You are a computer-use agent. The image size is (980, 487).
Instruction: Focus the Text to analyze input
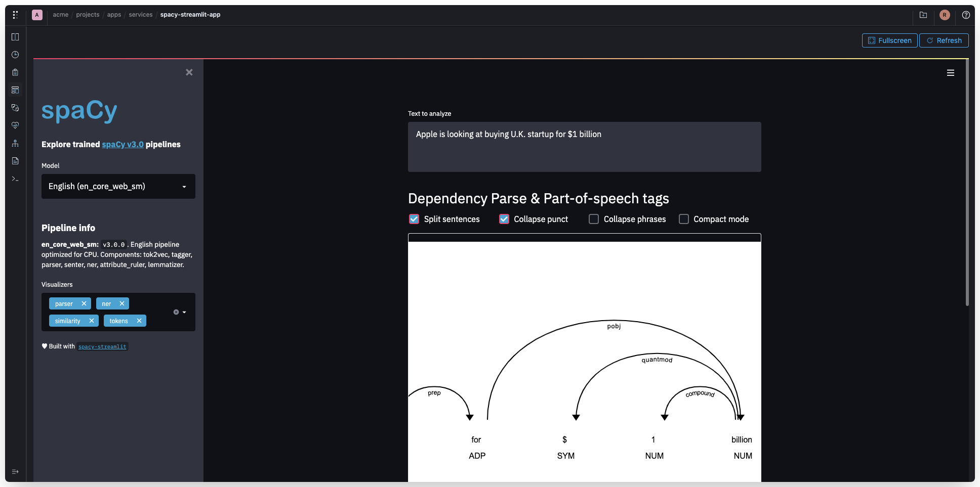(585, 147)
